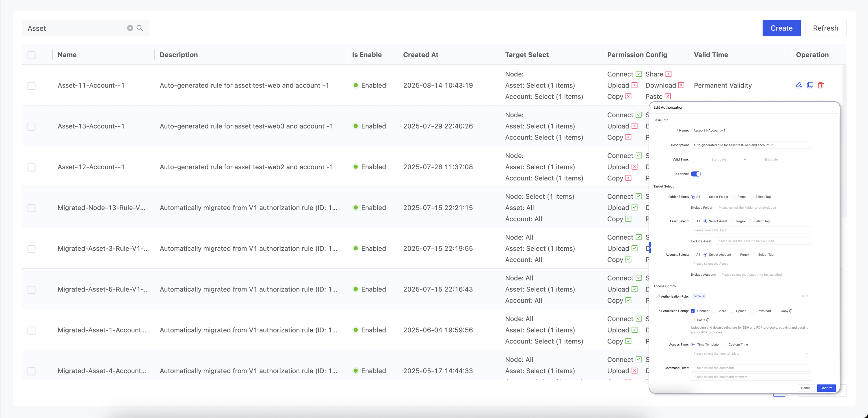Clear the Asset search text with the x icon
This screenshot has width=868, height=418.
[x=130, y=28]
